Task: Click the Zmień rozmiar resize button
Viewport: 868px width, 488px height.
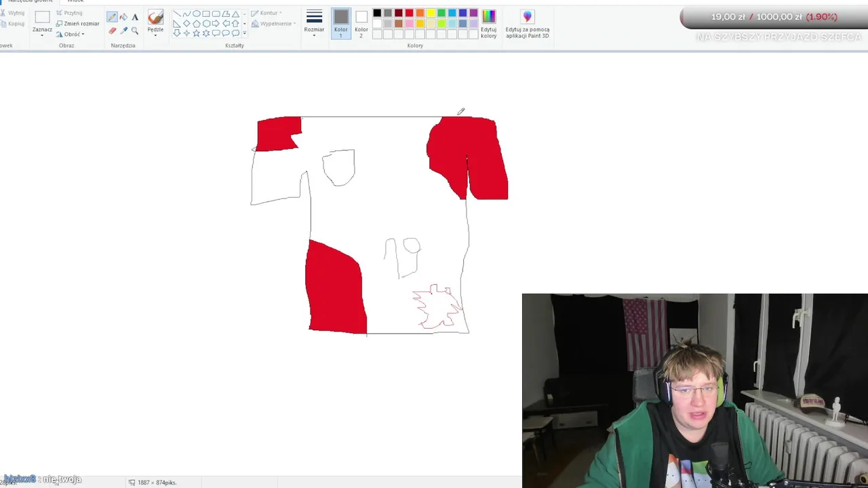Action: pyautogui.click(x=78, y=24)
